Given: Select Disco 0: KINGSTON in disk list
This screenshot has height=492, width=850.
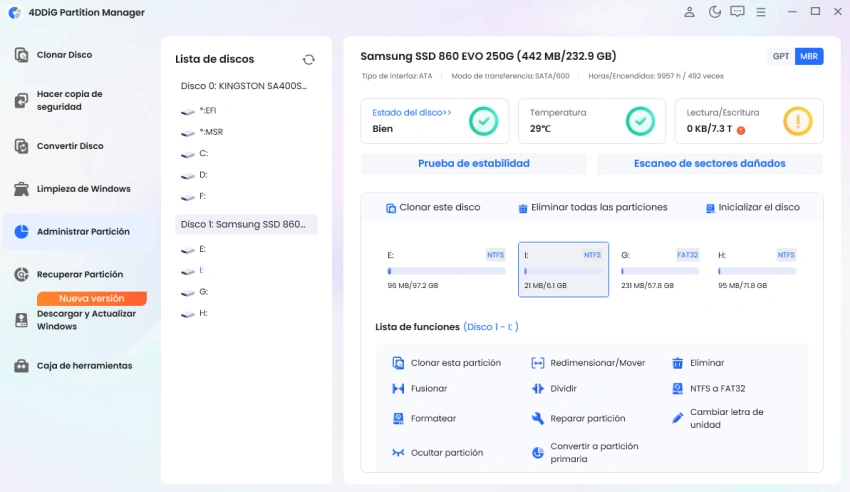Looking at the screenshot, I should coord(246,86).
